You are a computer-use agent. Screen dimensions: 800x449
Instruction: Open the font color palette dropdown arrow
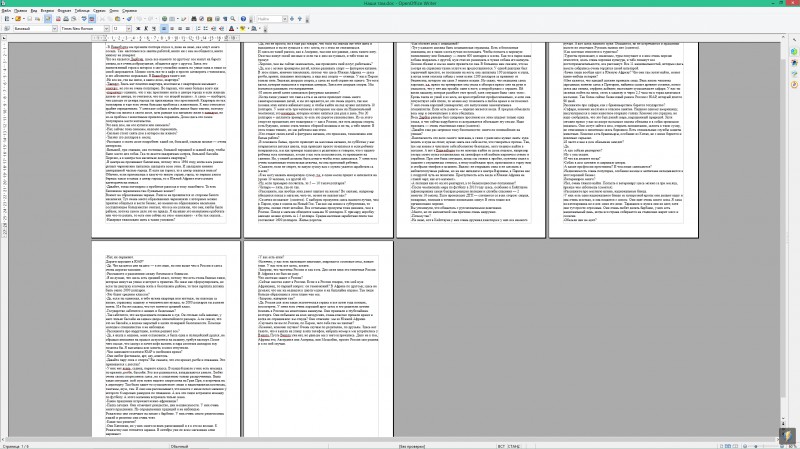(237, 29)
